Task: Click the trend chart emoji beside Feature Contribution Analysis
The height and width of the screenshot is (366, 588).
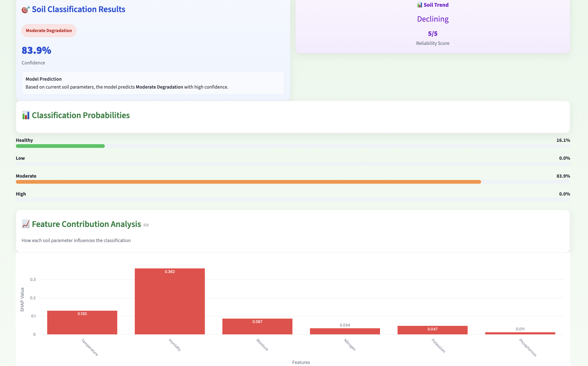Action: [26, 224]
